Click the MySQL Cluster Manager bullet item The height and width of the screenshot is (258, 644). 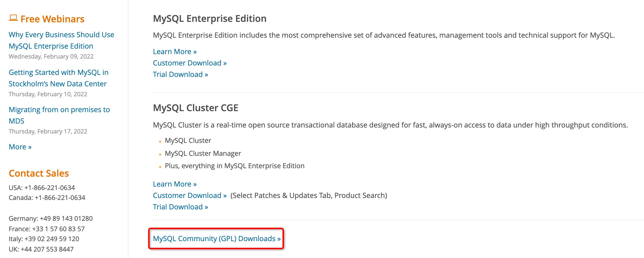tap(203, 153)
